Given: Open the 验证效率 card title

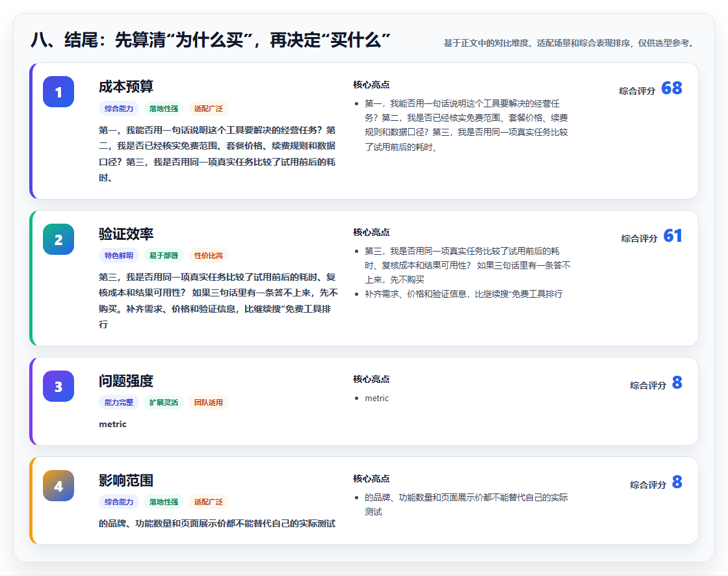Looking at the screenshot, I should [126, 233].
